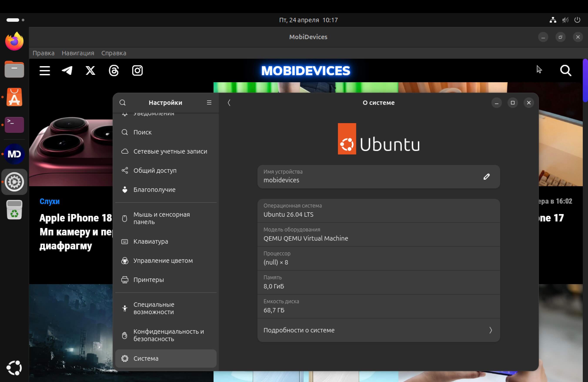Select Система in the settings sidebar
Image resolution: width=588 pixels, height=382 pixels.
pyautogui.click(x=165, y=358)
